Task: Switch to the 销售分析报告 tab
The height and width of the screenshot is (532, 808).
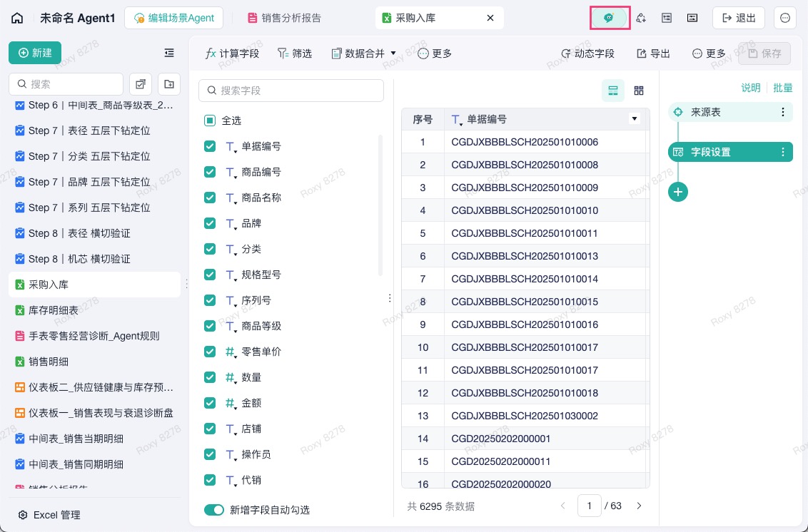Action: click(285, 18)
